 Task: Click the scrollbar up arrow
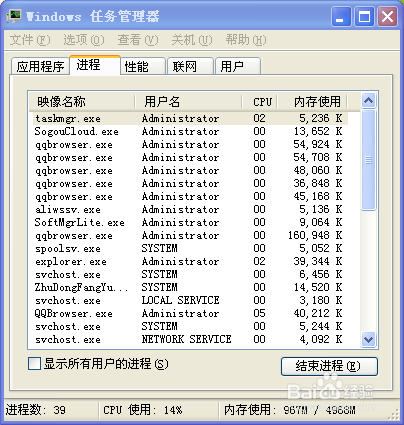369,100
